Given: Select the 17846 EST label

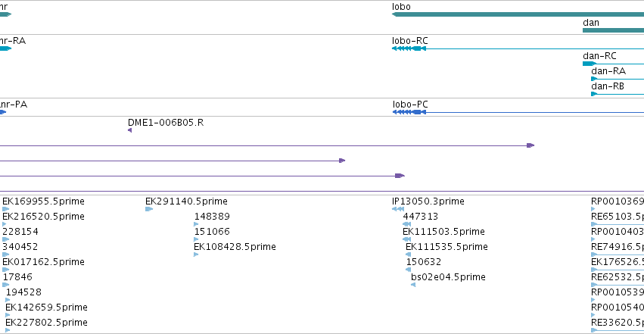Looking at the screenshot, I should [17, 277].
